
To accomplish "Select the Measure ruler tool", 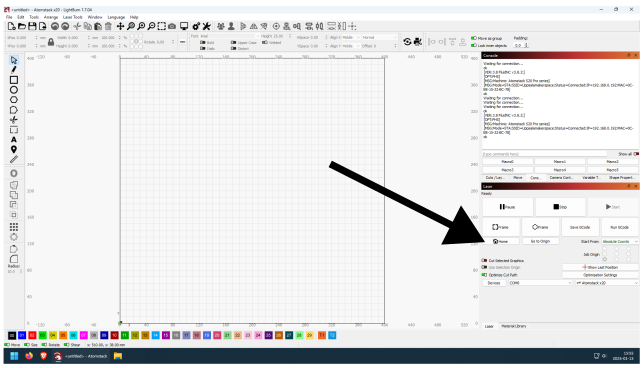I will pos(14,159).
